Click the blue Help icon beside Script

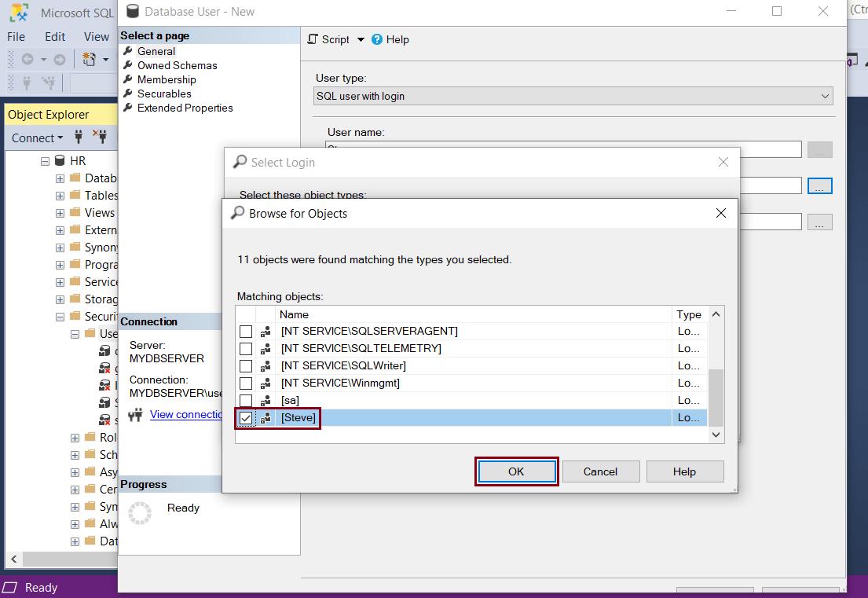(x=378, y=39)
